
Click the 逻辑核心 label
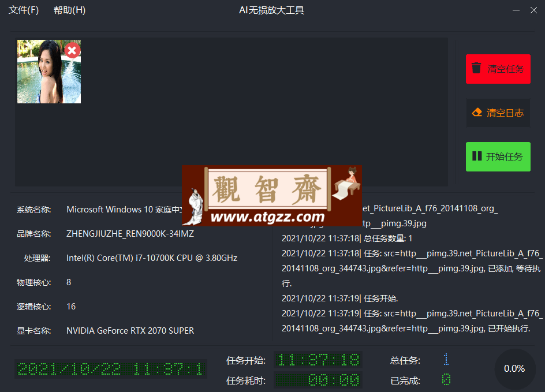click(33, 307)
